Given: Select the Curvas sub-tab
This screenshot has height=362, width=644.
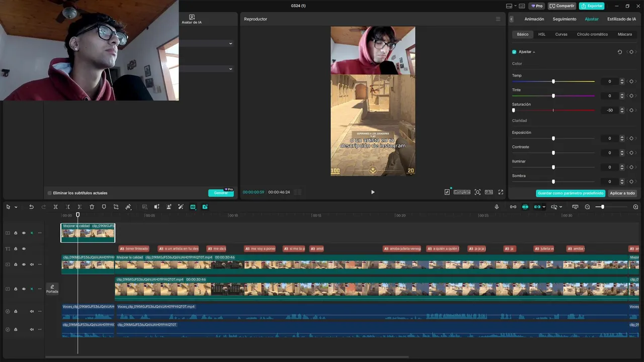Looking at the screenshot, I should tap(561, 34).
